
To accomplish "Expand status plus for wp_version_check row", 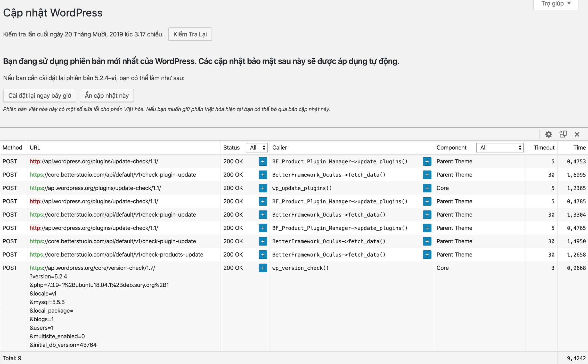I will tap(263, 268).
